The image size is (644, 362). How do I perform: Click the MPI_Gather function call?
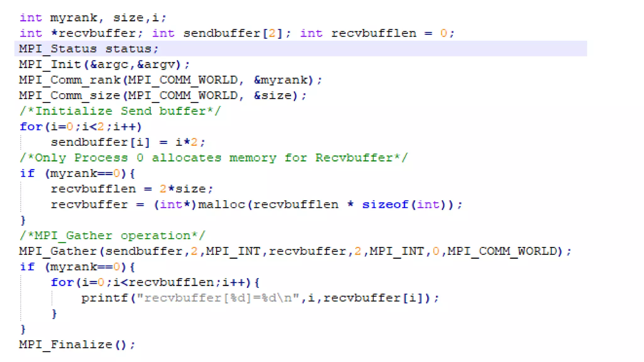point(58,251)
